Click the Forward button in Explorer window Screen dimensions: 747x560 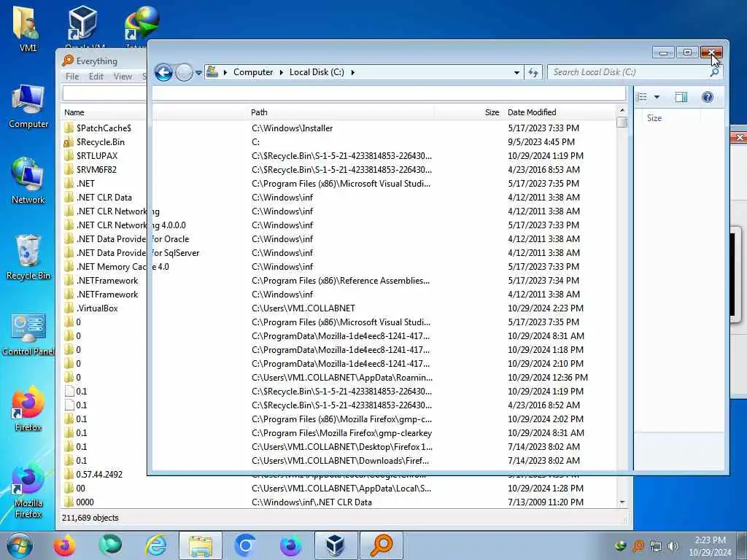pyautogui.click(x=184, y=72)
